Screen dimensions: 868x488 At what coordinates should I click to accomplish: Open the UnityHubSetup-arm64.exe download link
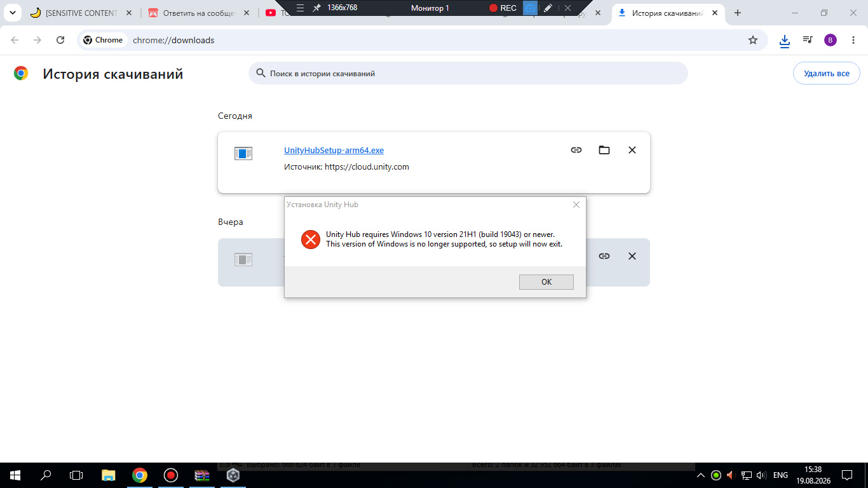pyautogui.click(x=334, y=151)
